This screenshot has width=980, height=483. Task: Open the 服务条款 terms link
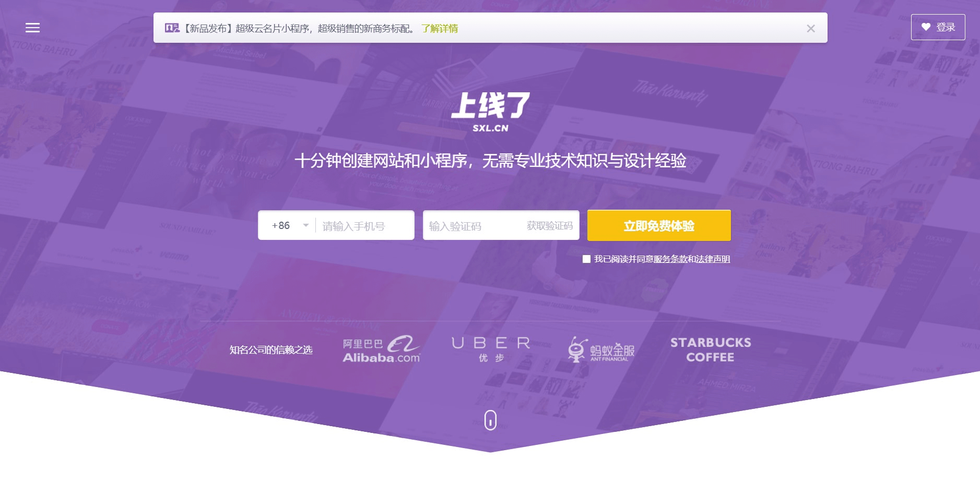[670, 259]
